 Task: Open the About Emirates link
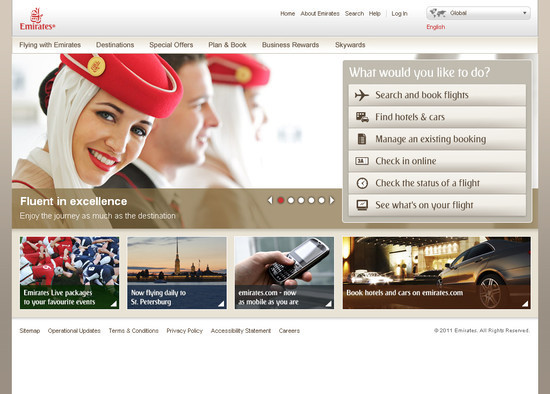click(x=320, y=14)
